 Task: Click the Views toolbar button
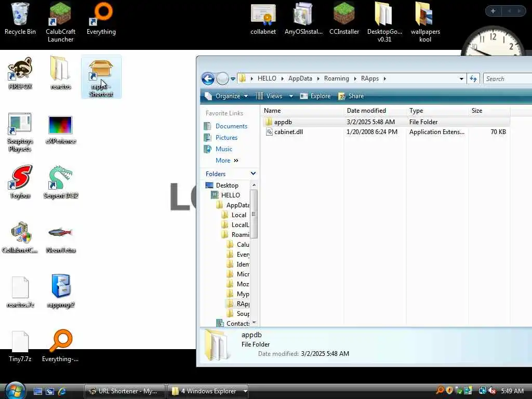269,96
